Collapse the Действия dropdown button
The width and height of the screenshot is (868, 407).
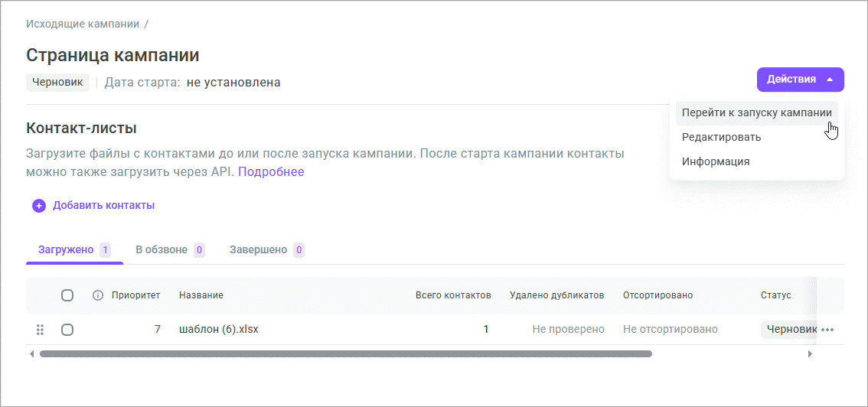click(x=800, y=80)
